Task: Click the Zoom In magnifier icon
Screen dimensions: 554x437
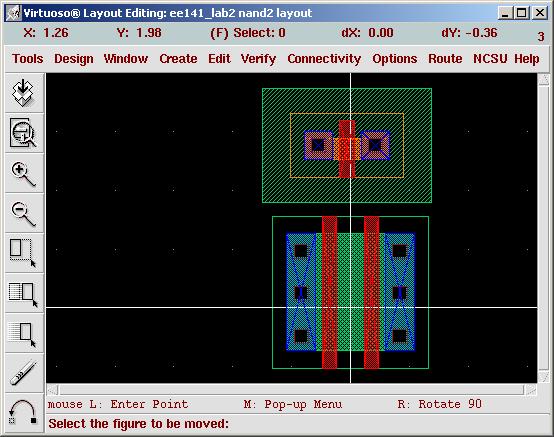Action: 23,173
